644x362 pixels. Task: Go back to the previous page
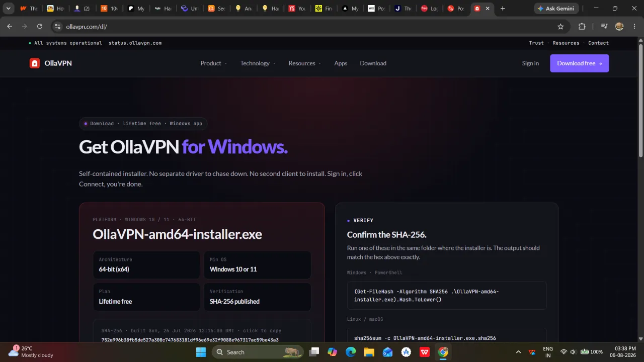click(10, 27)
